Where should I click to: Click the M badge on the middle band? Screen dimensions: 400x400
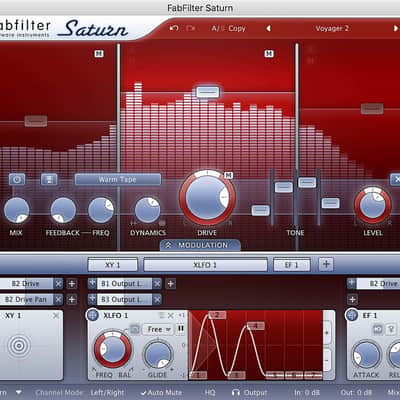click(269, 53)
